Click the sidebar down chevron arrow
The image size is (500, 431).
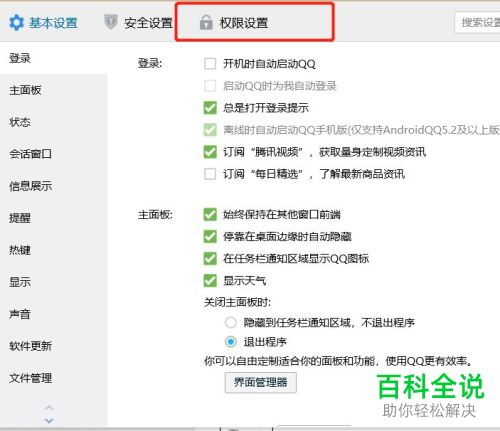(49, 420)
